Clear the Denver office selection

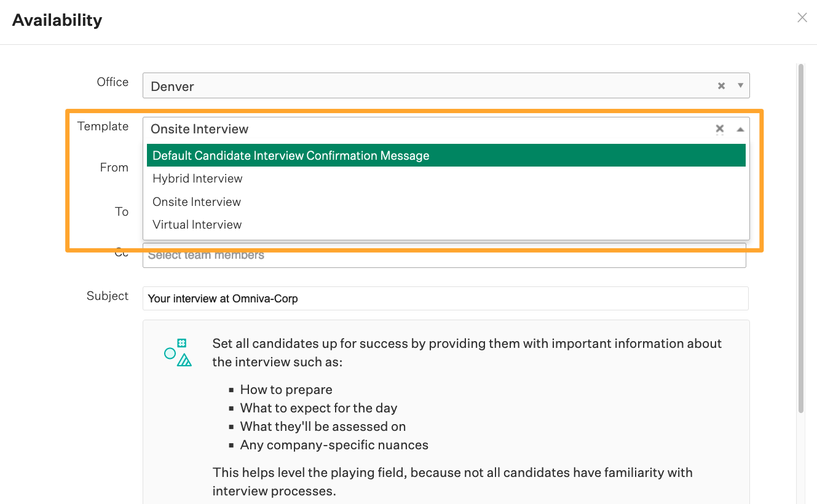click(720, 85)
